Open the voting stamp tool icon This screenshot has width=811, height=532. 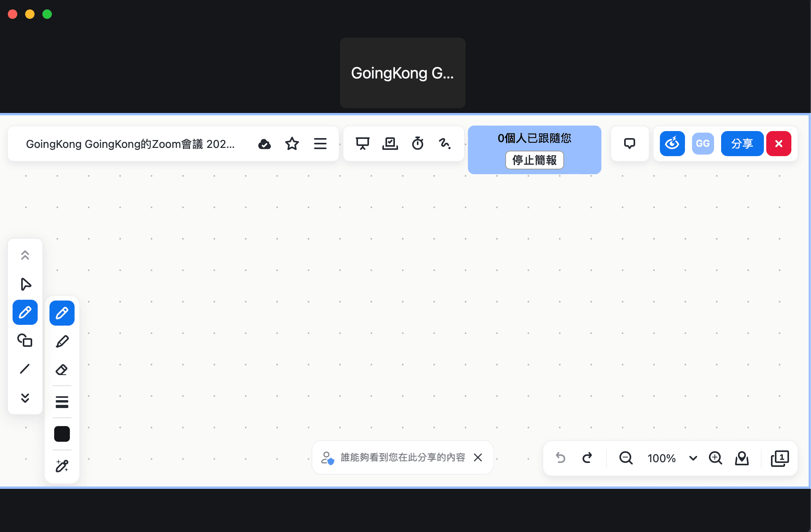[390, 144]
